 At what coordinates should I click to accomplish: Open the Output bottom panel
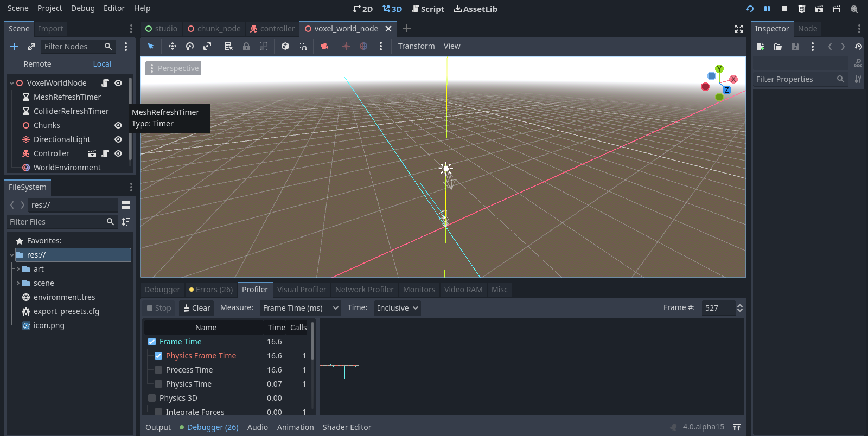(158, 427)
